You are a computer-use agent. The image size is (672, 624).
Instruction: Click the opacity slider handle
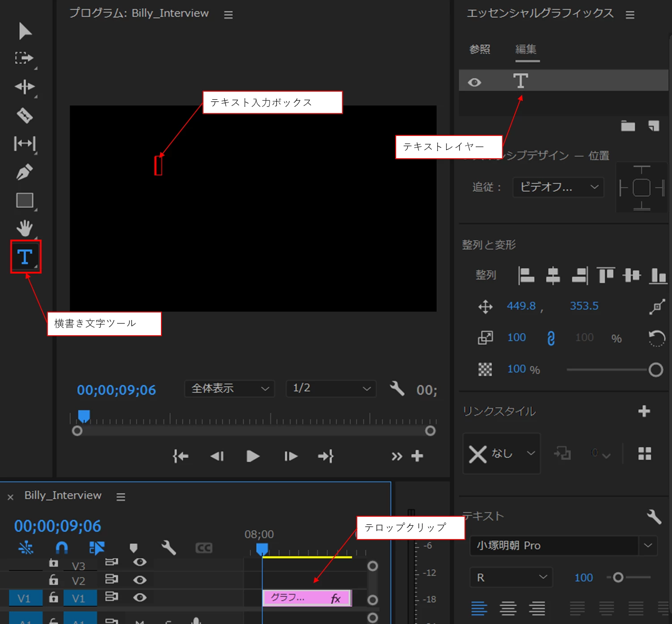tap(656, 370)
